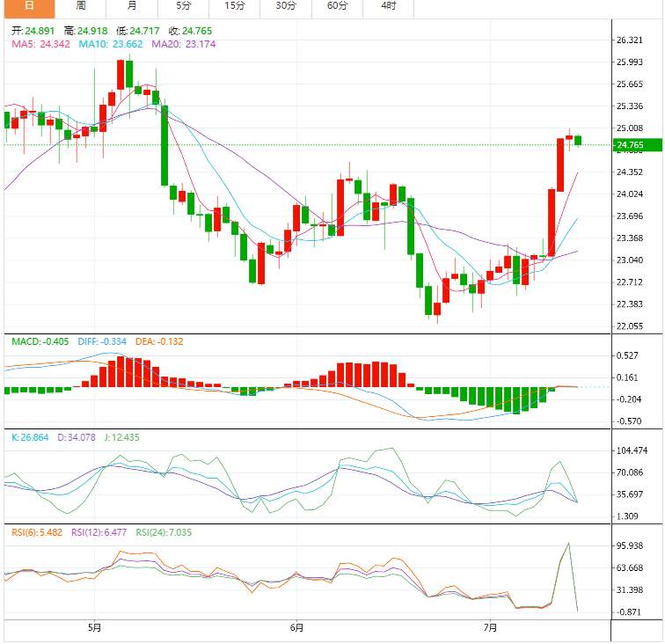The image size is (665, 644).
Task: Open the 15分 timeframe tab
Action: tap(235, 6)
